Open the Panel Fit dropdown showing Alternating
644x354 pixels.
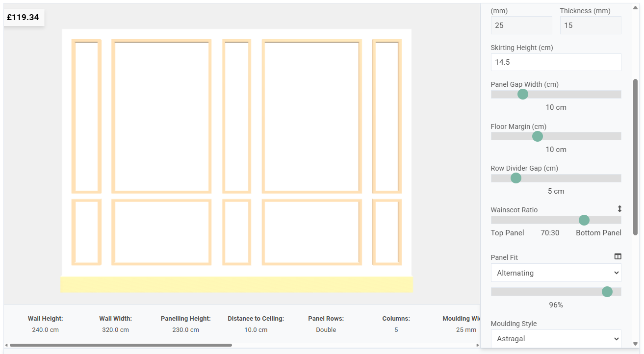click(556, 273)
